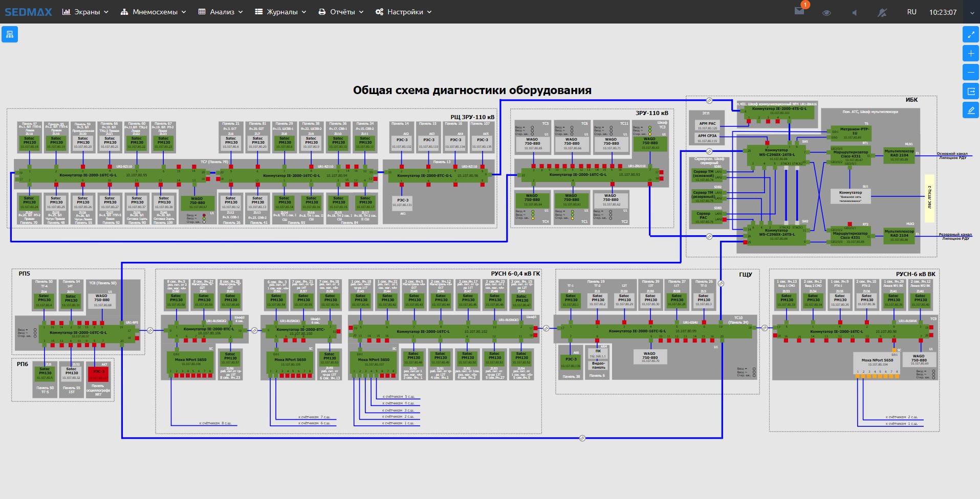
Task: Expand the user menu chevron beside the clock
Action: coord(972,13)
